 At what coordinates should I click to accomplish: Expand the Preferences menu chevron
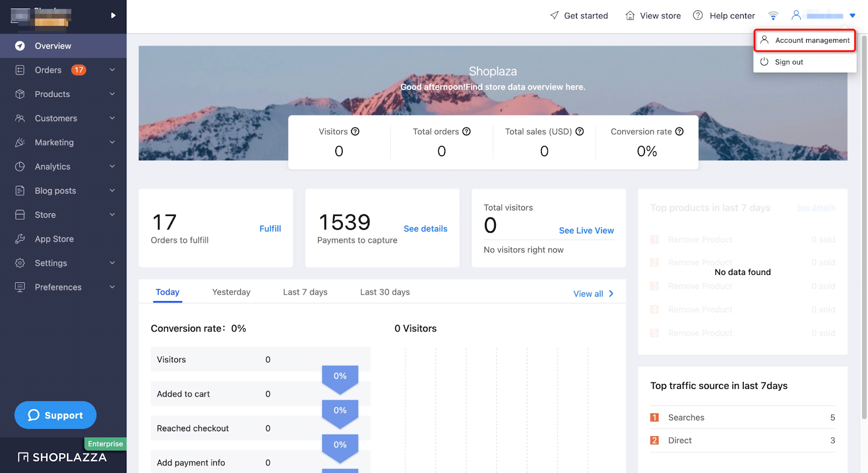click(112, 287)
